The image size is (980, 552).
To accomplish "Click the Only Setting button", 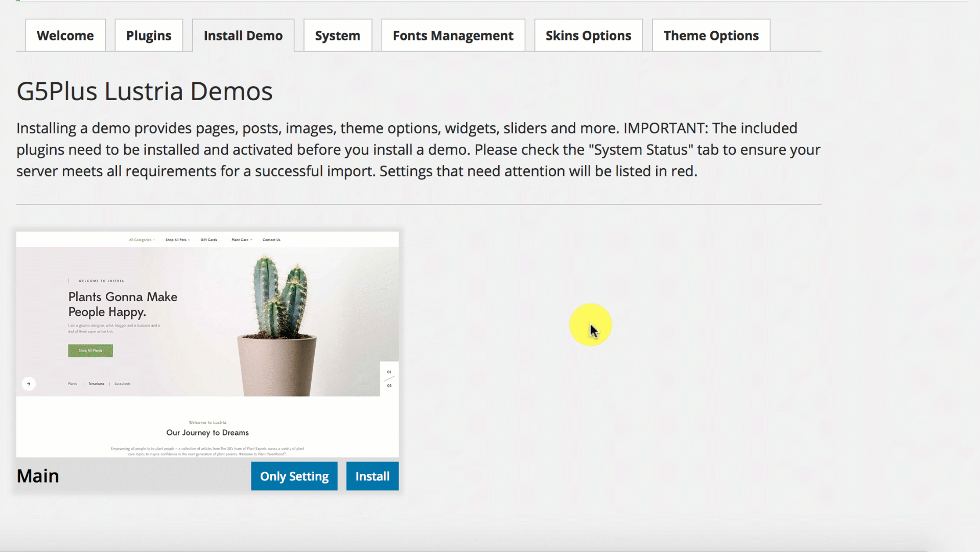I will (294, 476).
